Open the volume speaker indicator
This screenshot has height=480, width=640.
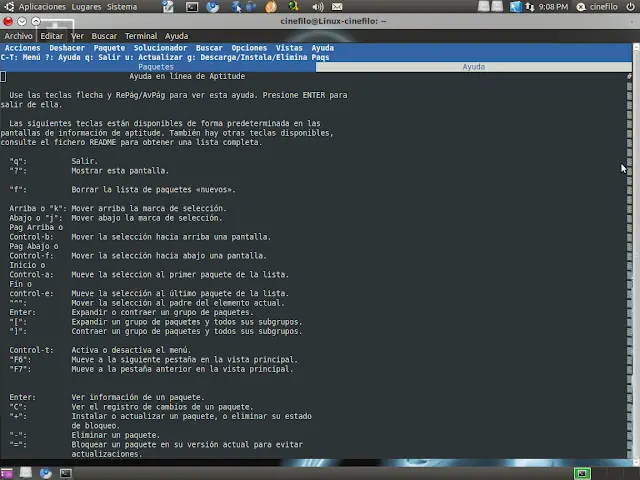click(317, 7)
